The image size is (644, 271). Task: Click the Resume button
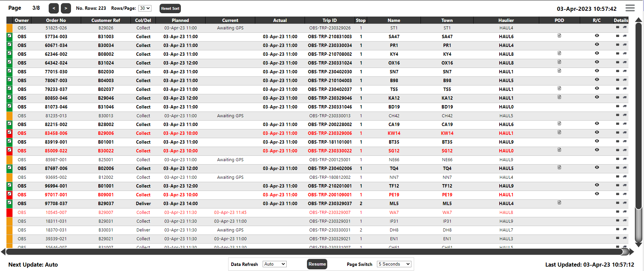[x=317, y=264]
